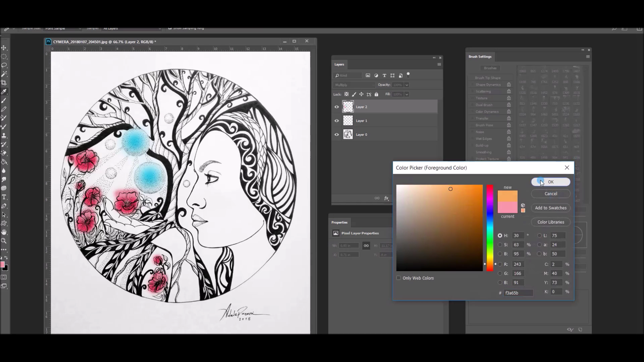Filter Layers panel by pixel layers

[368, 75]
